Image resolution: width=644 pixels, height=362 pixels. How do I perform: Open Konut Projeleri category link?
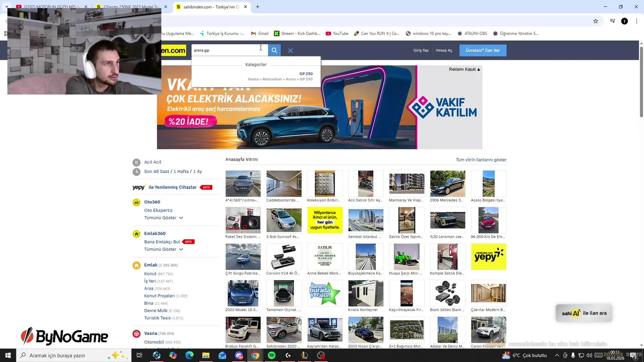point(159,296)
